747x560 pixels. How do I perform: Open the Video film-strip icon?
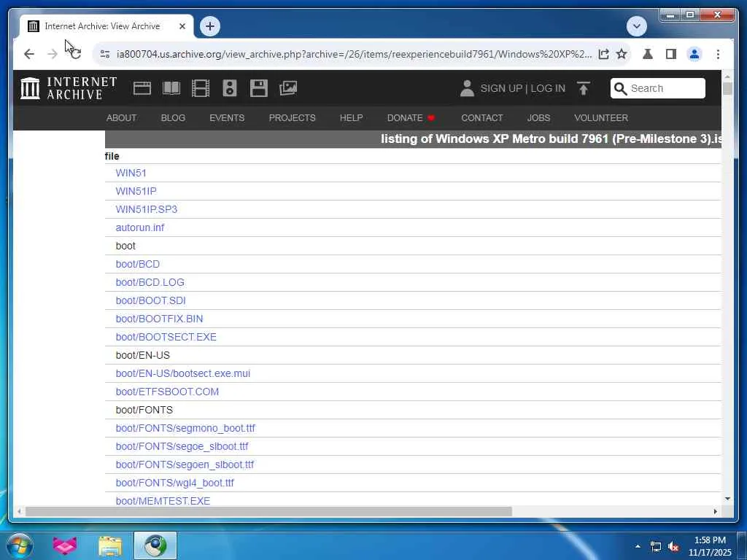click(x=201, y=88)
